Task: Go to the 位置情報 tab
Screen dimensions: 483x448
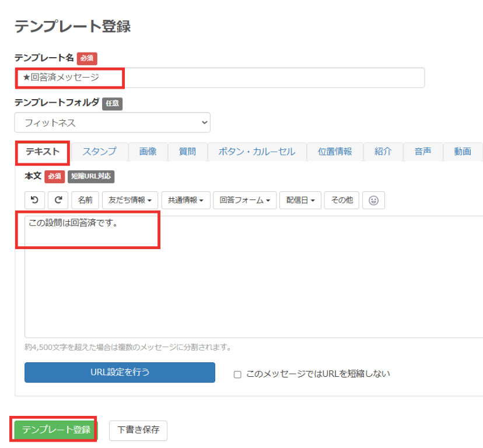Action: click(335, 152)
